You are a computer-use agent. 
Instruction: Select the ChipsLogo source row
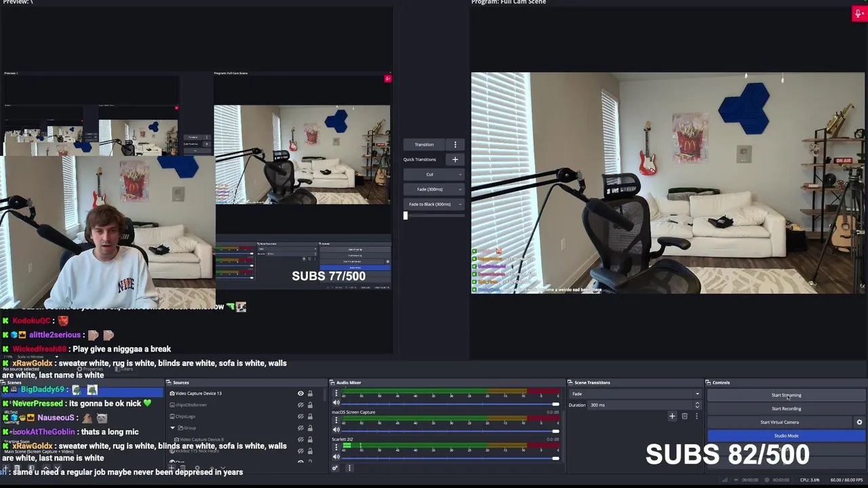click(241, 416)
